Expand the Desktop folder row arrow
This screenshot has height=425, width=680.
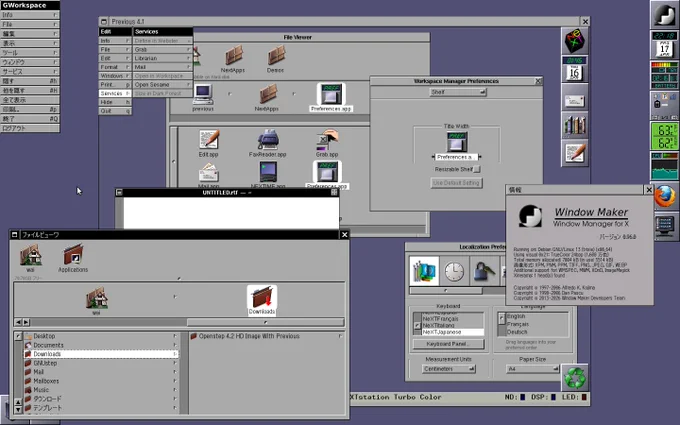pos(175,336)
